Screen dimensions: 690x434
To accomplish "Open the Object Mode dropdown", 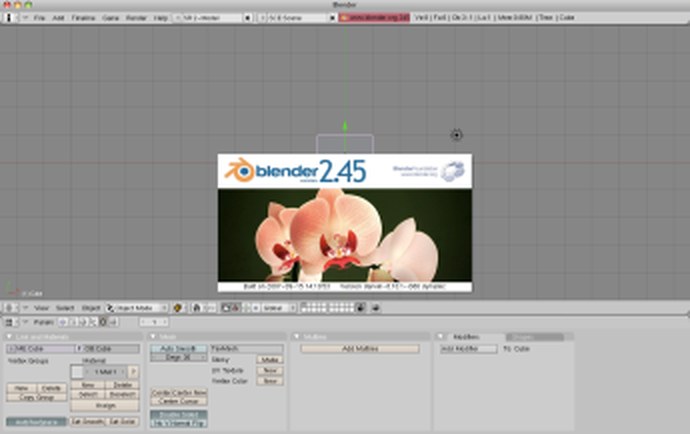I will [137, 308].
